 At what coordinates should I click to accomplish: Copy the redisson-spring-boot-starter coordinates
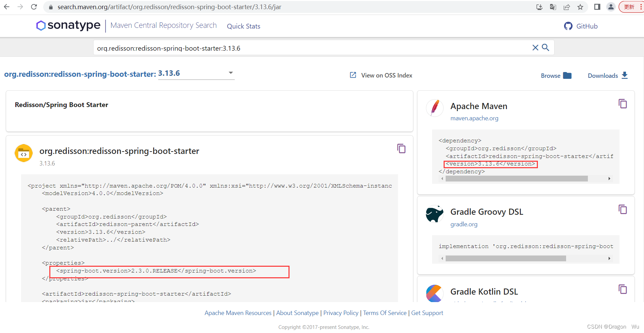[x=401, y=148]
